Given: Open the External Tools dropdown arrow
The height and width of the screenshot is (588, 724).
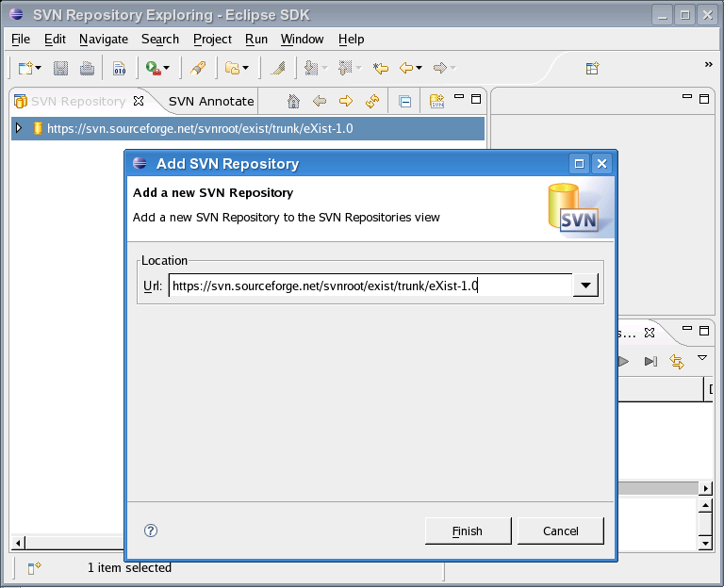Looking at the screenshot, I should pos(166,68).
